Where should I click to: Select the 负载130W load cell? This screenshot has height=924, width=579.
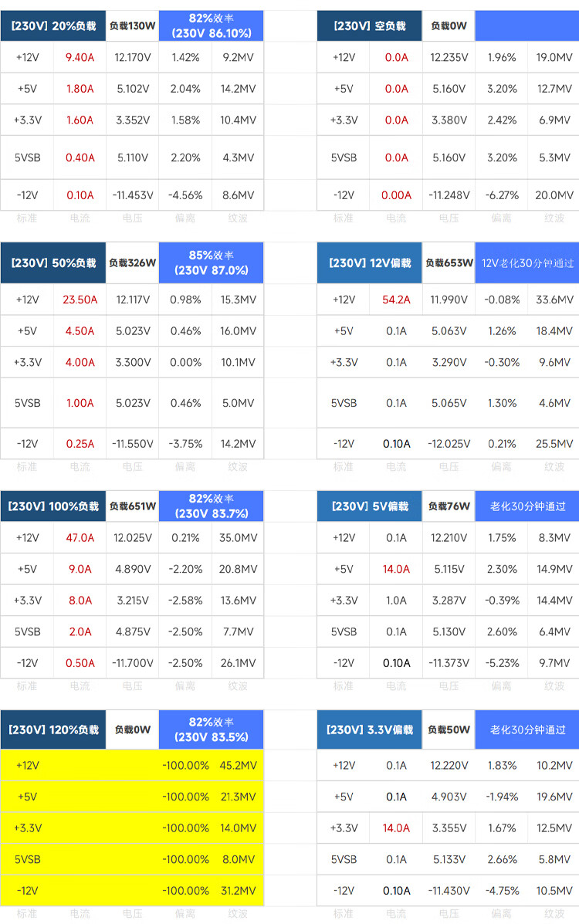[x=132, y=25]
